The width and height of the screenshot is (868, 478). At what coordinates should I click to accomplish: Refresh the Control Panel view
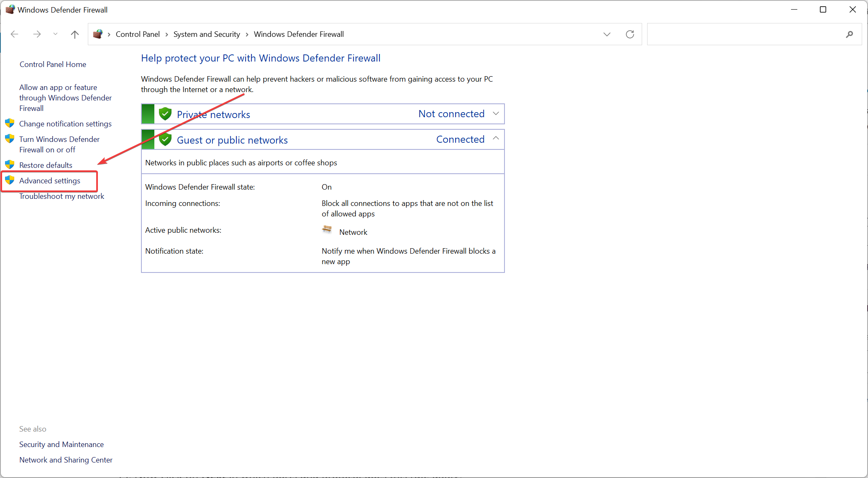pyautogui.click(x=630, y=34)
